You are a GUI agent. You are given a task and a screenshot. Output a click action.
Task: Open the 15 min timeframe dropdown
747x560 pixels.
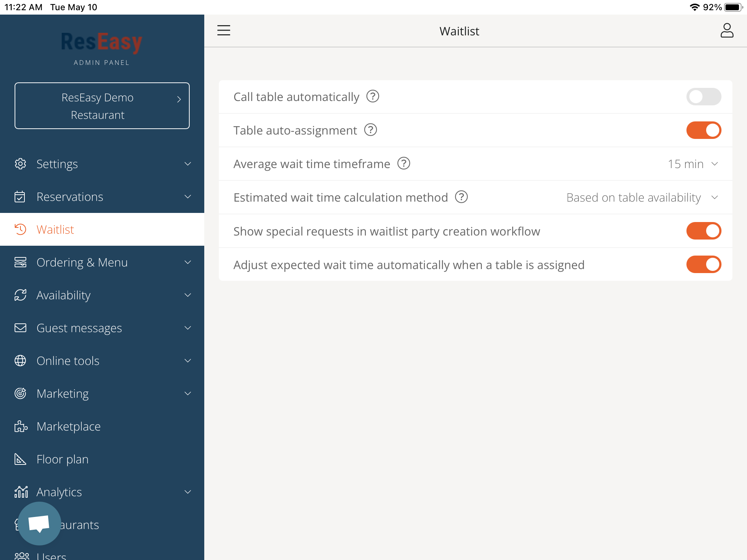693,164
